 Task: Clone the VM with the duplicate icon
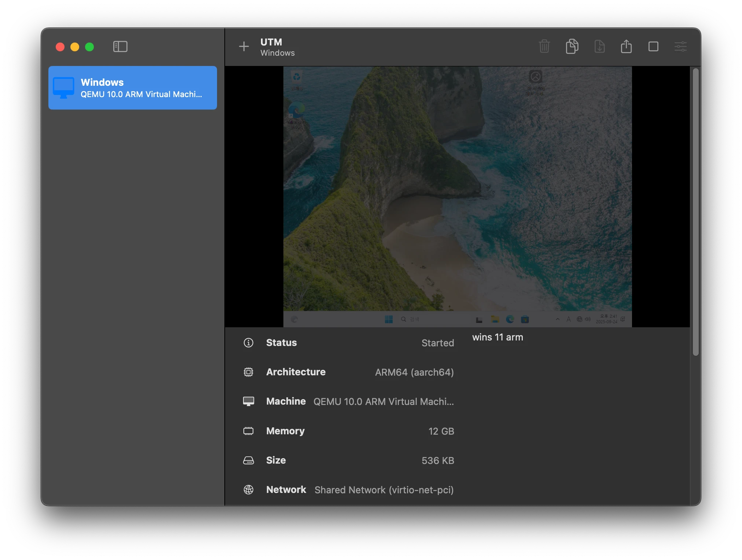(x=572, y=47)
